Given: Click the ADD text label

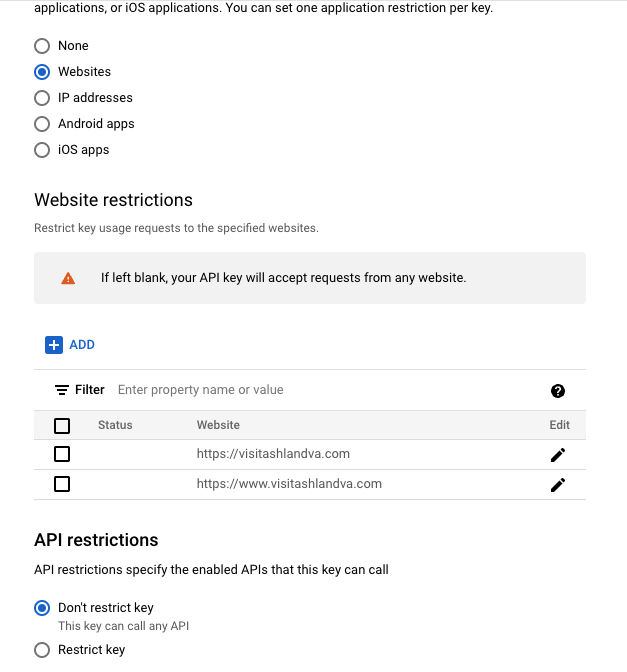Looking at the screenshot, I should click(82, 345).
